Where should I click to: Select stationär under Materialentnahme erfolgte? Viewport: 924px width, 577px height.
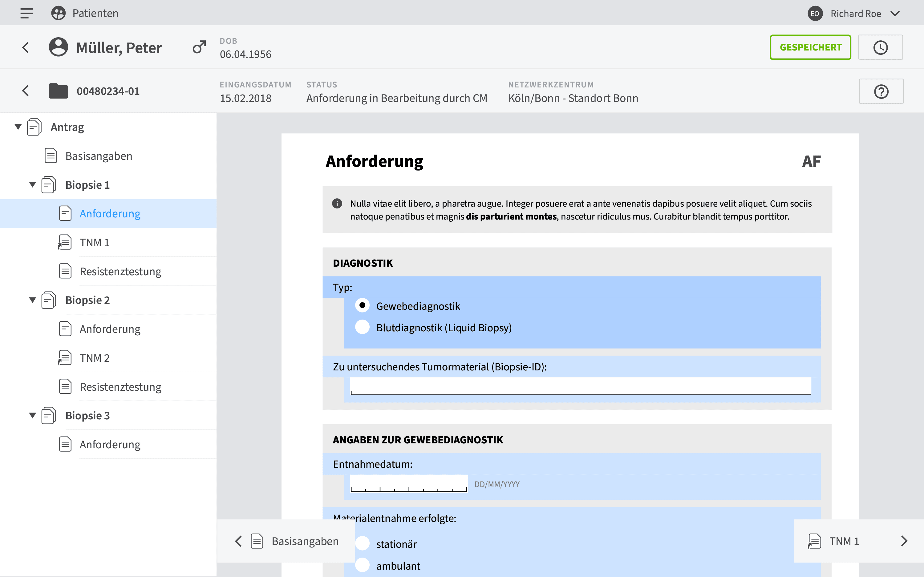(362, 543)
